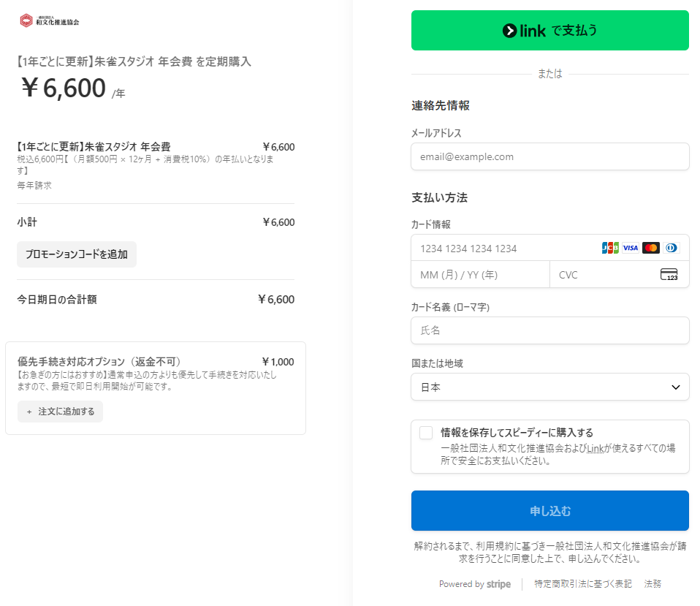Viewport: 700px width, 606px height.
Task: Pay using the green Link button
Action: click(549, 31)
